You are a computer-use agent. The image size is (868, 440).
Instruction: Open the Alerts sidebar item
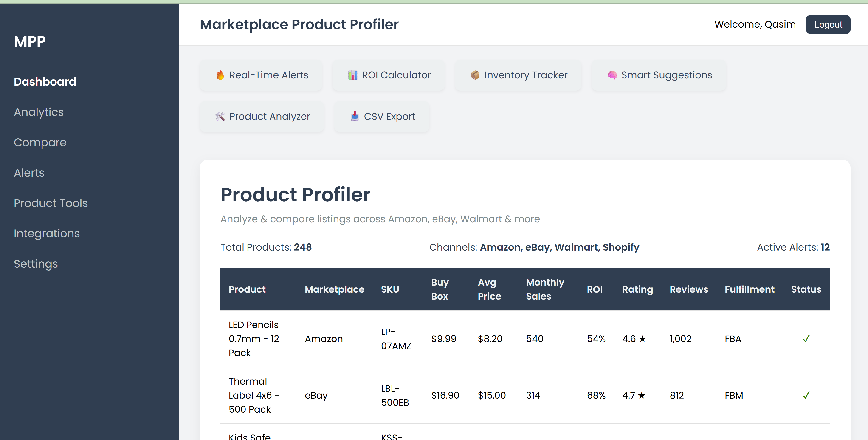(x=29, y=173)
